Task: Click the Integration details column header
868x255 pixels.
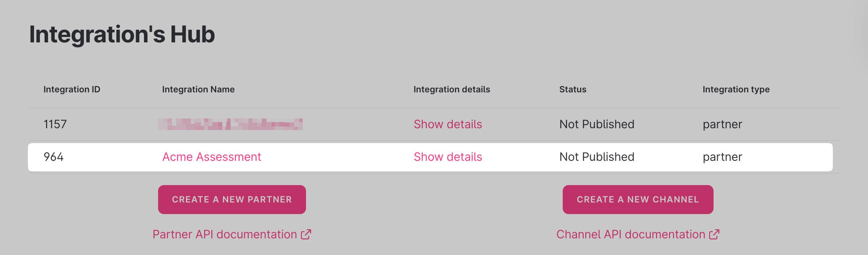Action: [x=452, y=89]
